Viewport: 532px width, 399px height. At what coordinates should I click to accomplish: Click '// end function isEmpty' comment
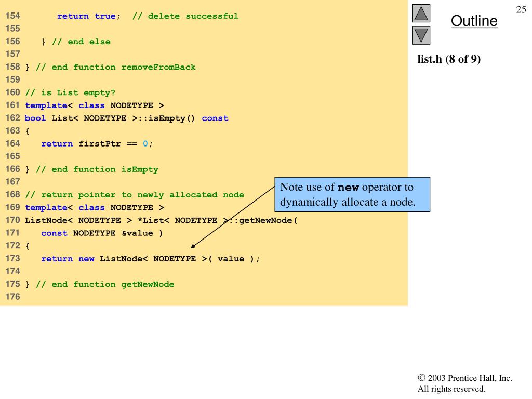tap(97, 169)
